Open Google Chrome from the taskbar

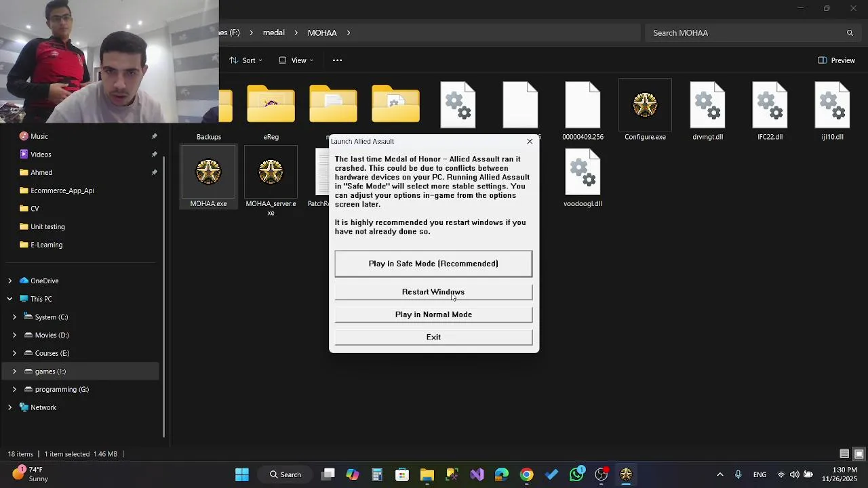click(x=527, y=474)
